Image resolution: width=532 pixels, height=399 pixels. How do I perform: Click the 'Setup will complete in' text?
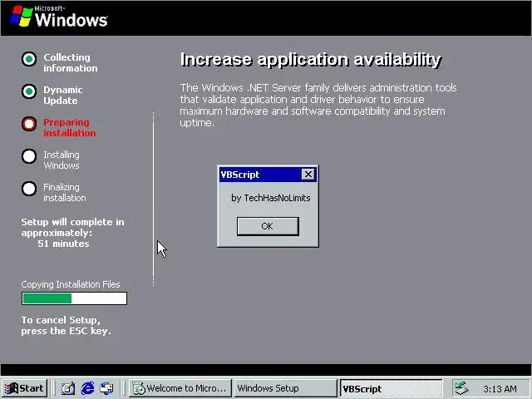tap(72, 222)
